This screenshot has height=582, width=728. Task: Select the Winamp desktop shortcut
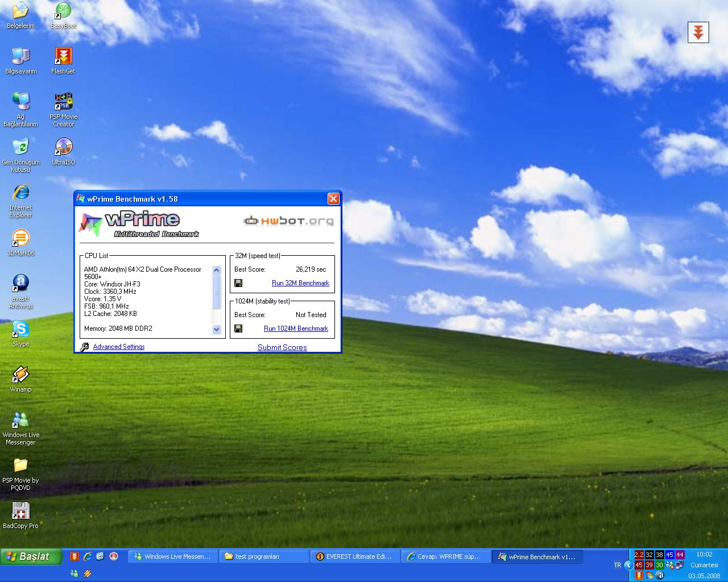tap(20, 379)
